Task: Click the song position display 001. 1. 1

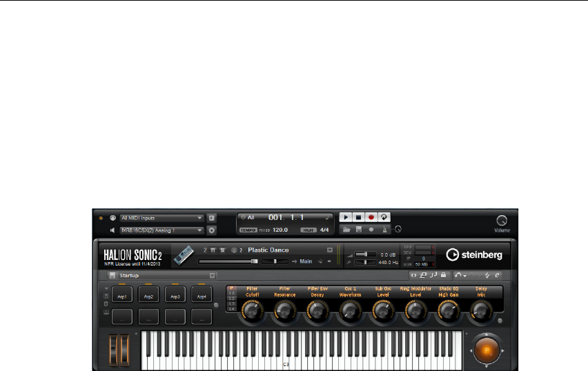Action: click(286, 217)
